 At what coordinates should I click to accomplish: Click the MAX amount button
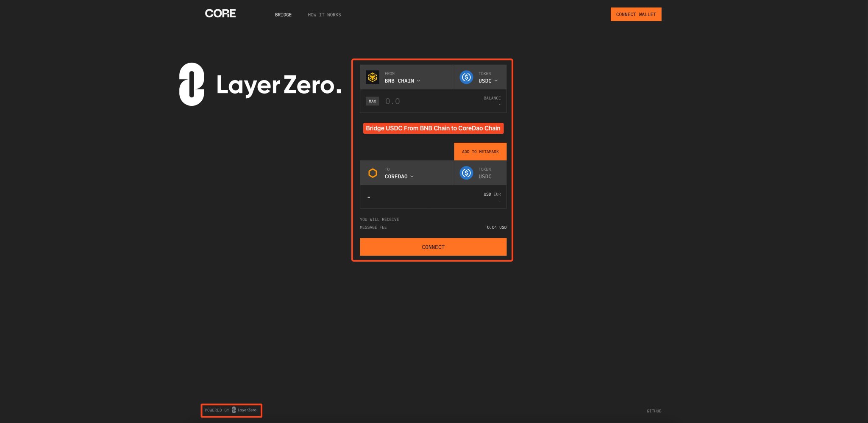tap(372, 101)
